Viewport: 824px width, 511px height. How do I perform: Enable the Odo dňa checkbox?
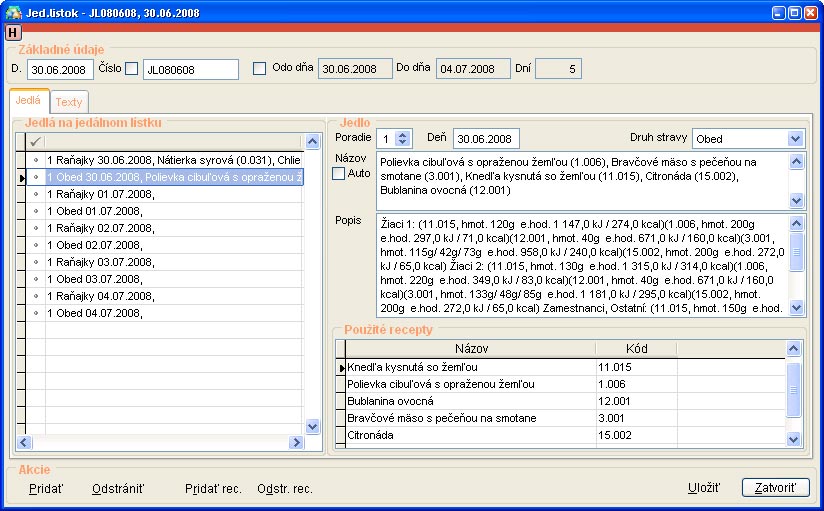[x=260, y=68]
